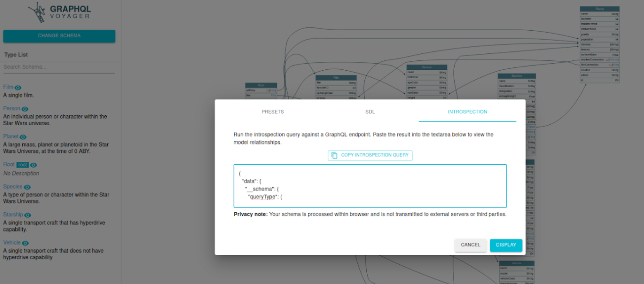Switch to the Presets tab
The height and width of the screenshot is (284, 644).
[273, 112]
